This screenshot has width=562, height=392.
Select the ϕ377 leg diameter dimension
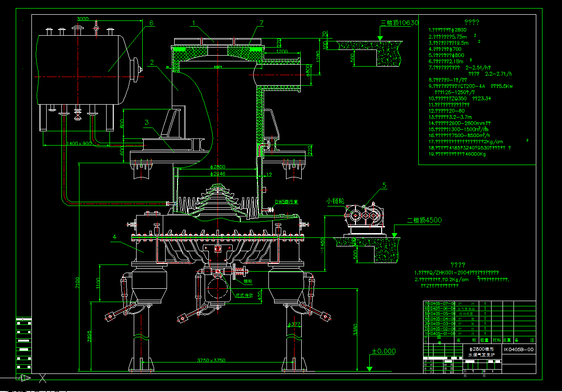[294, 324]
